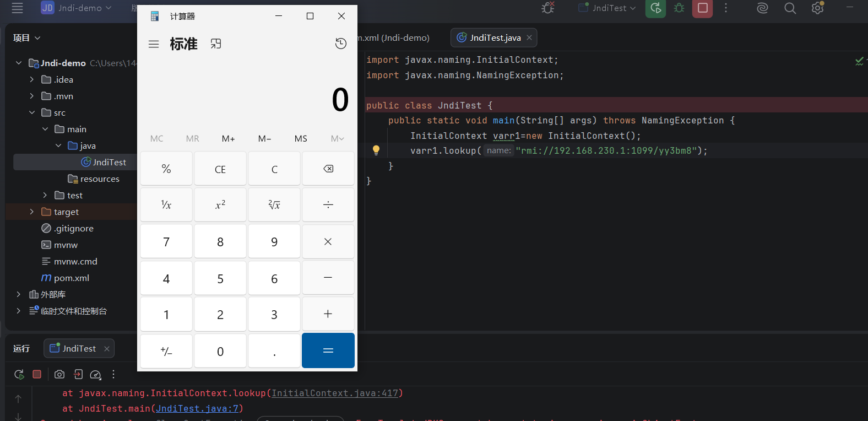
Task: Collapse the java source folder
Action: coord(58,145)
